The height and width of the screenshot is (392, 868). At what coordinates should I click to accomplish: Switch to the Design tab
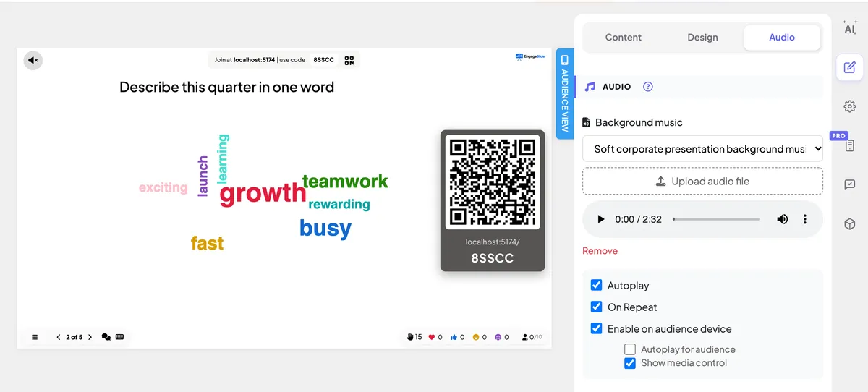tap(703, 38)
